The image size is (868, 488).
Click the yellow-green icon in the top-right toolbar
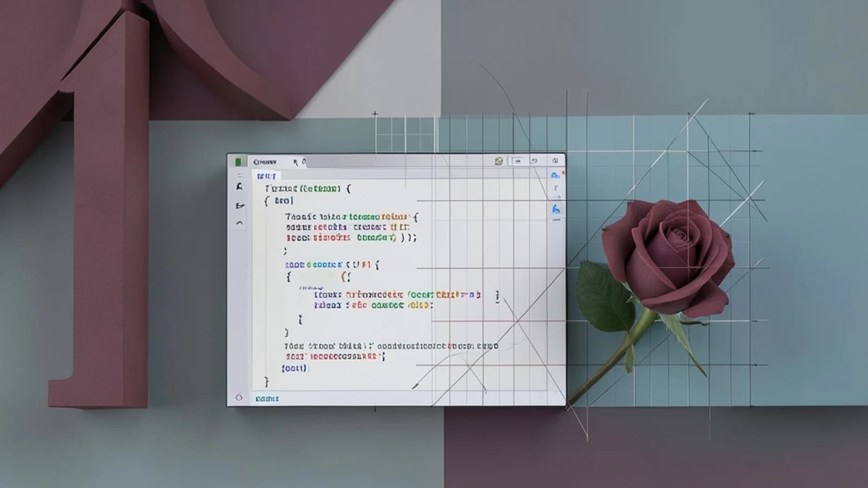(x=499, y=161)
